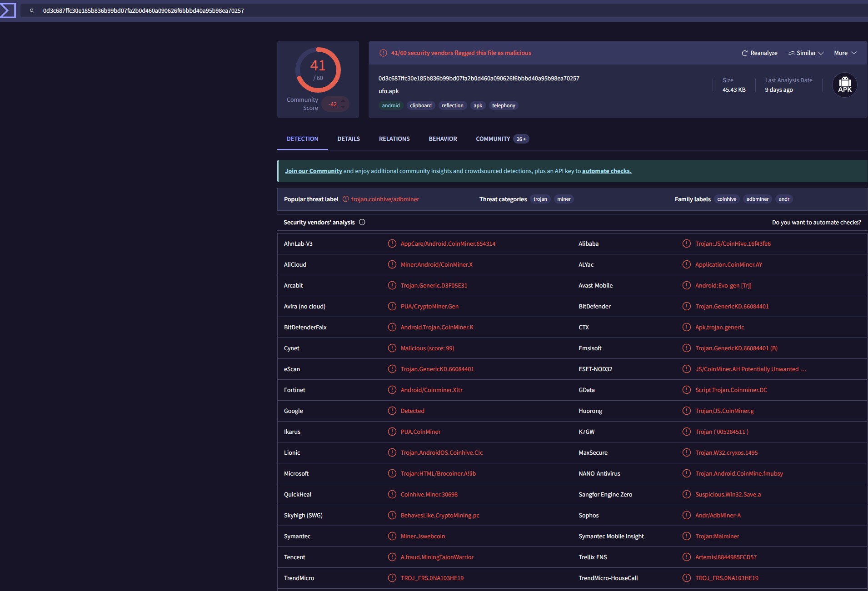Click the VirusTotal logo icon
The width and height of the screenshot is (868, 591).
point(8,10)
